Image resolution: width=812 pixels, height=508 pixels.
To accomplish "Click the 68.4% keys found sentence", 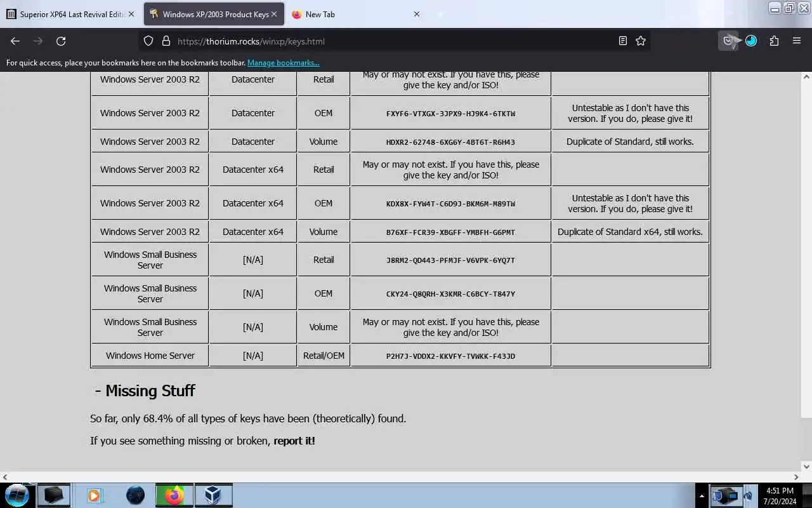I will point(248,418).
